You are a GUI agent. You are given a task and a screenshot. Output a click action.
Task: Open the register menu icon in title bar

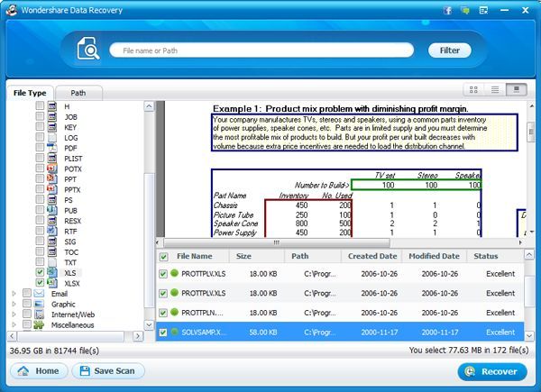pos(483,10)
